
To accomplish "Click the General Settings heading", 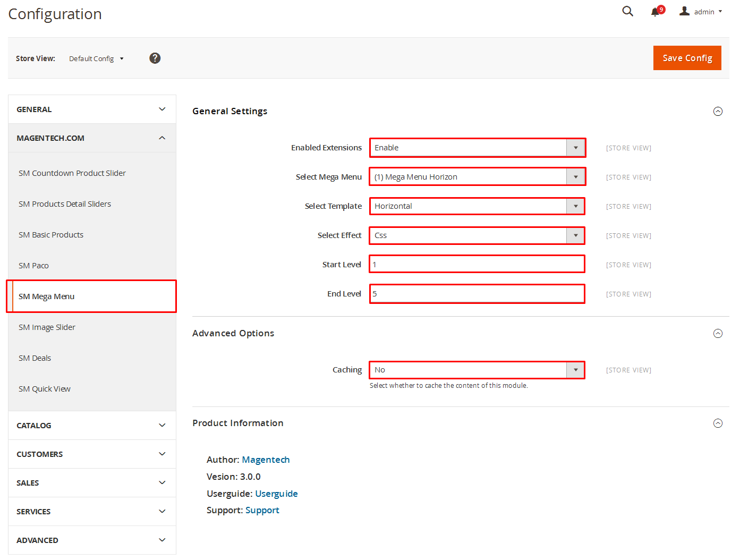I will [x=230, y=111].
